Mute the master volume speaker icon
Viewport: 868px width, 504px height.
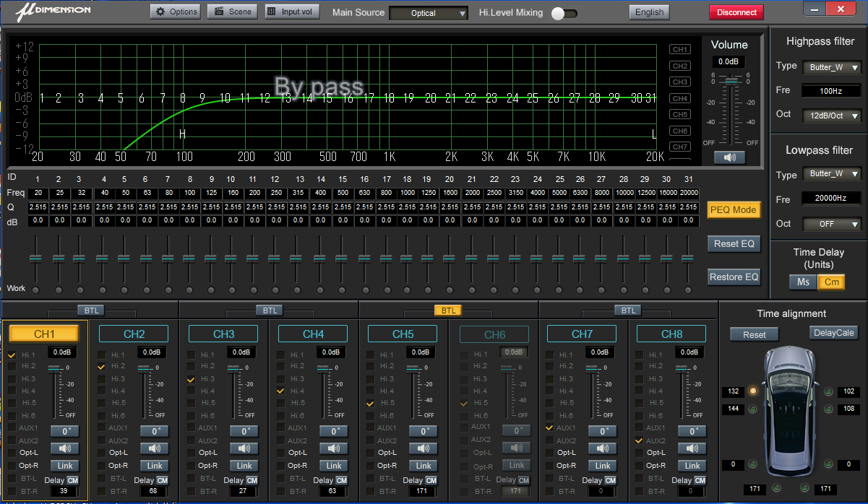(729, 157)
